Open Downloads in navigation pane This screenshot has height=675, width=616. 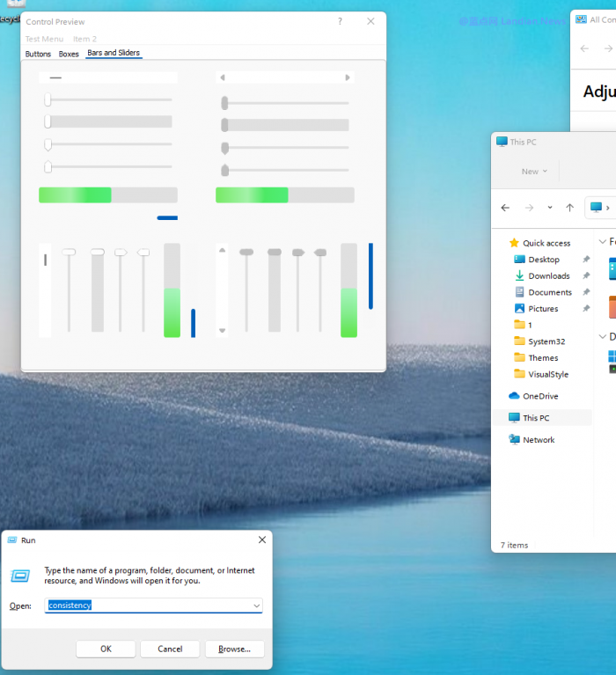pos(542,276)
